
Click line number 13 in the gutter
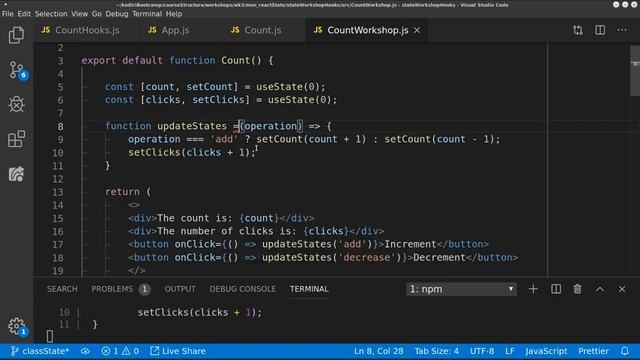[58, 192]
